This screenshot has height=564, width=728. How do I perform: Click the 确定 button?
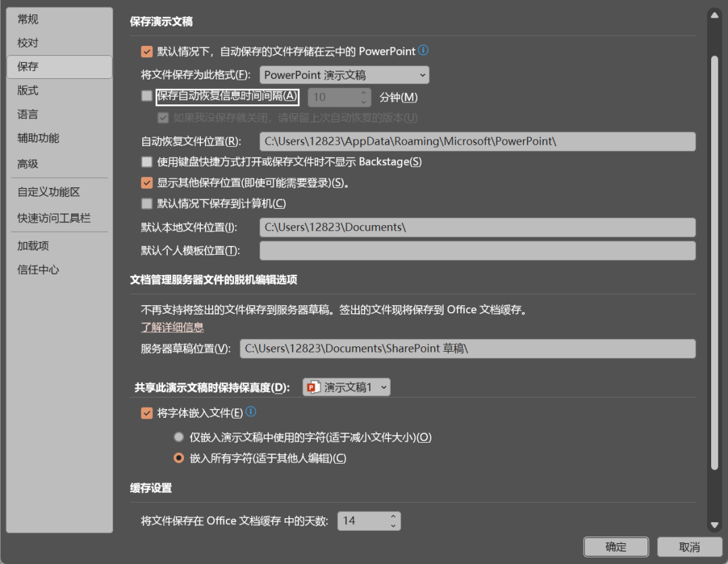615,546
